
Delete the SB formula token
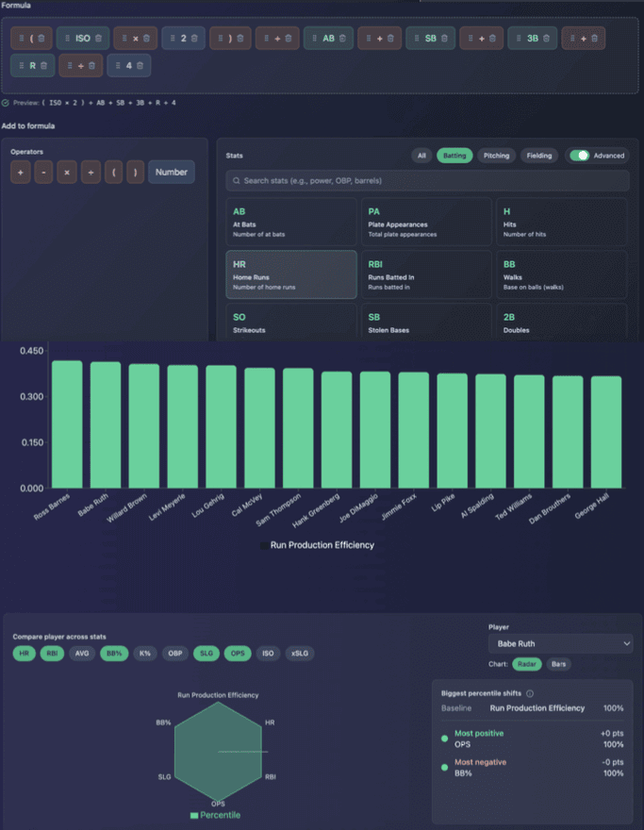pos(444,39)
